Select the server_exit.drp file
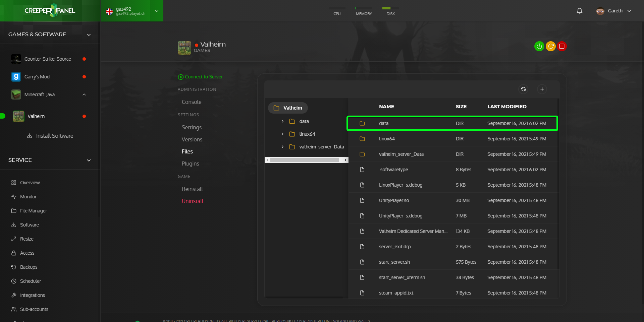The height and width of the screenshot is (322, 644). click(x=453, y=247)
